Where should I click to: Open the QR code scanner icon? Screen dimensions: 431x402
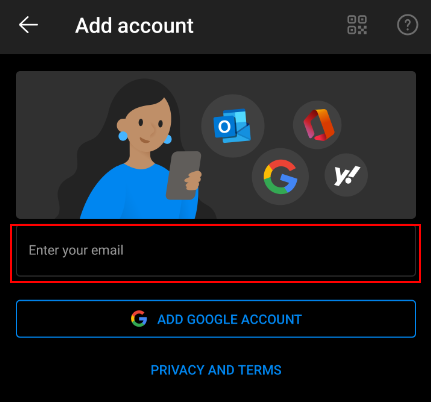click(357, 25)
